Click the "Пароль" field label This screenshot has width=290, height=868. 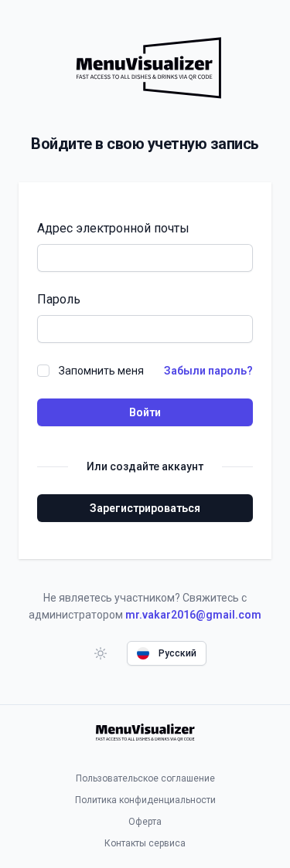[x=59, y=299]
